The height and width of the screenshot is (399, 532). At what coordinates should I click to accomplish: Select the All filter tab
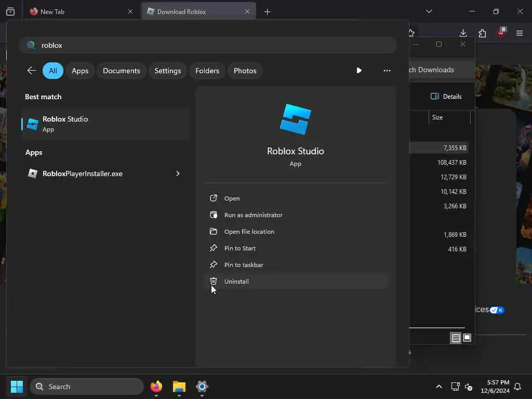click(53, 71)
